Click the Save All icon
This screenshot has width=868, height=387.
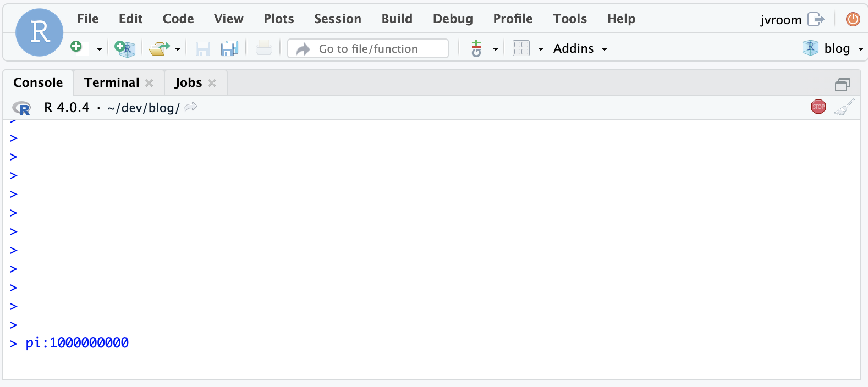pyautogui.click(x=229, y=48)
